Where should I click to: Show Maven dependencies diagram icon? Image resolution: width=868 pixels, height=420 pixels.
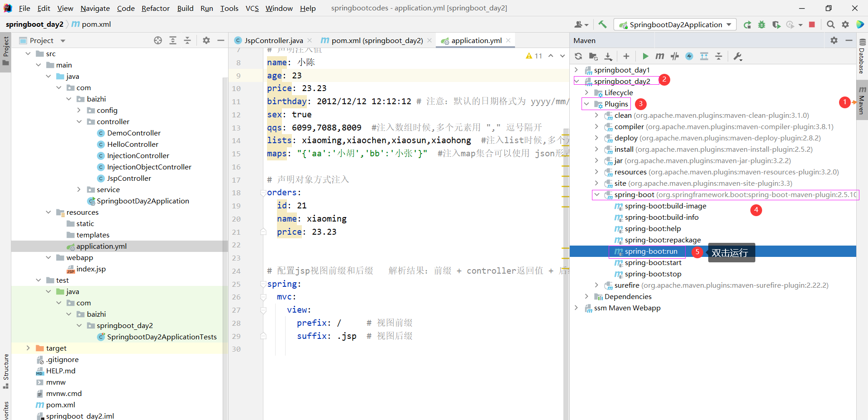coord(704,56)
